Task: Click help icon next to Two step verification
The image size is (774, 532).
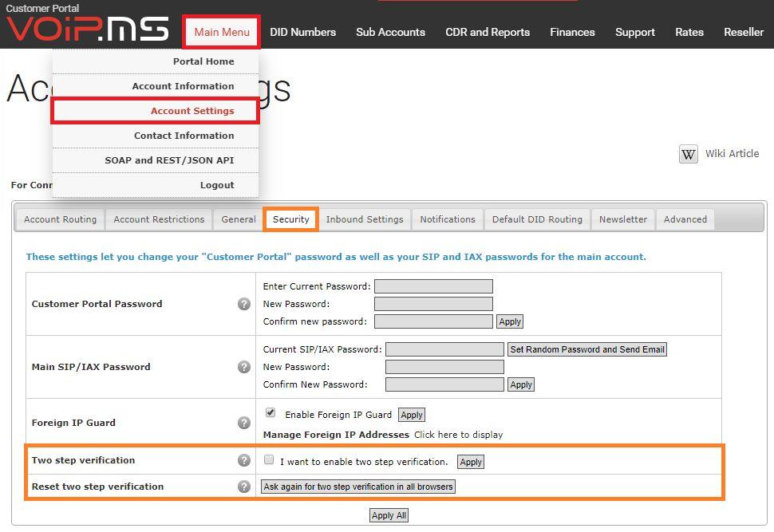Action: click(244, 460)
